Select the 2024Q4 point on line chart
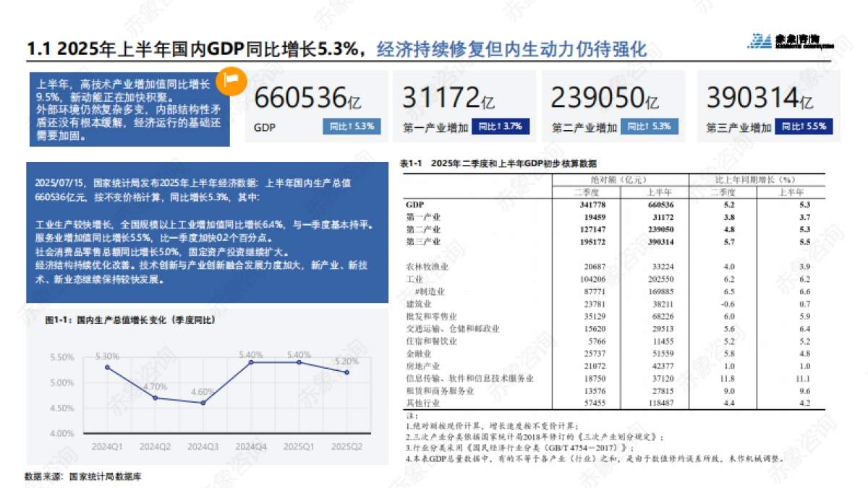This screenshot has width=868, height=488. [x=250, y=361]
